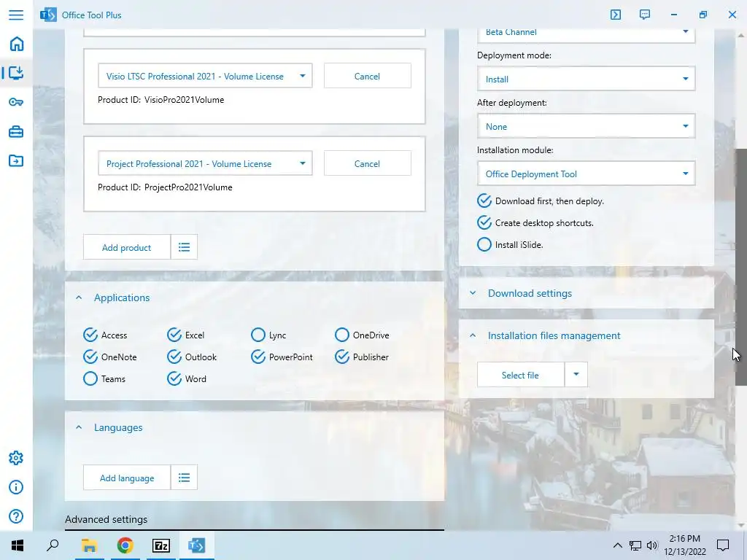Viewport: 747px width, 560px height.
Task: Expand the Download settings section
Action: (x=473, y=293)
